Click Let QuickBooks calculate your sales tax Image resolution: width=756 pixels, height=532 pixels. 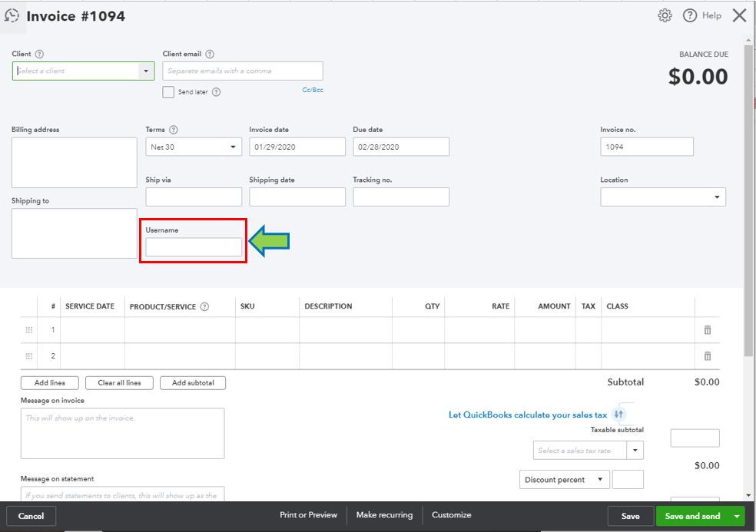point(528,415)
